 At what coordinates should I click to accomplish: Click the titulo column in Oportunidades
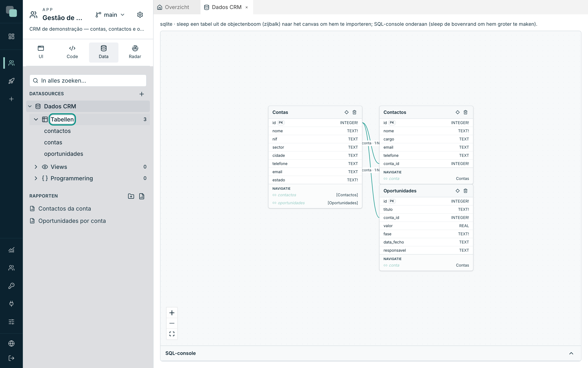pyautogui.click(x=426, y=209)
